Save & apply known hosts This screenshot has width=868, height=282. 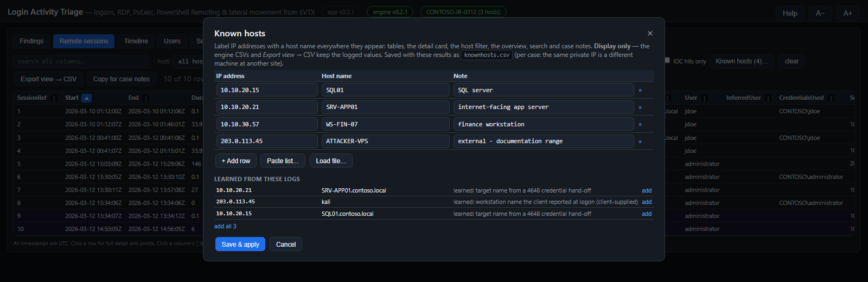240,245
